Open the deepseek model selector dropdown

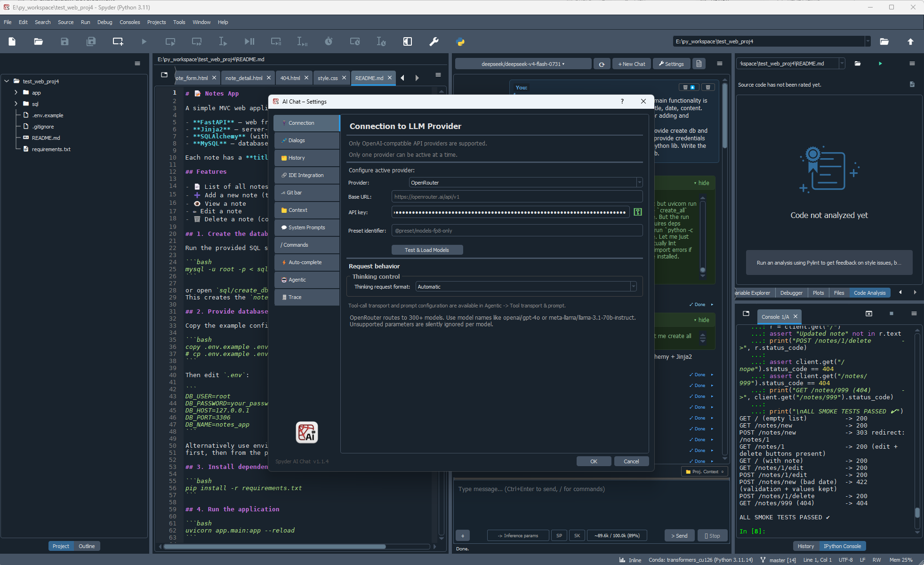pos(523,64)
